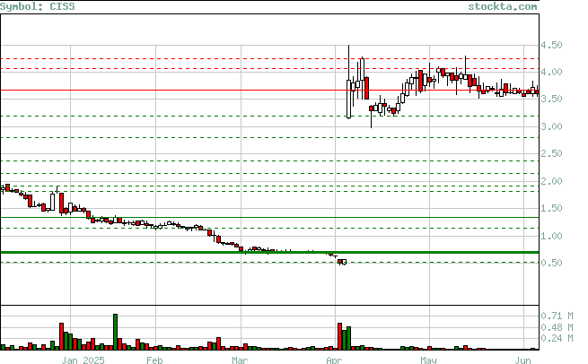Click the 1.50 price axis label
The image size is (588, 364).
coord(551,208)
